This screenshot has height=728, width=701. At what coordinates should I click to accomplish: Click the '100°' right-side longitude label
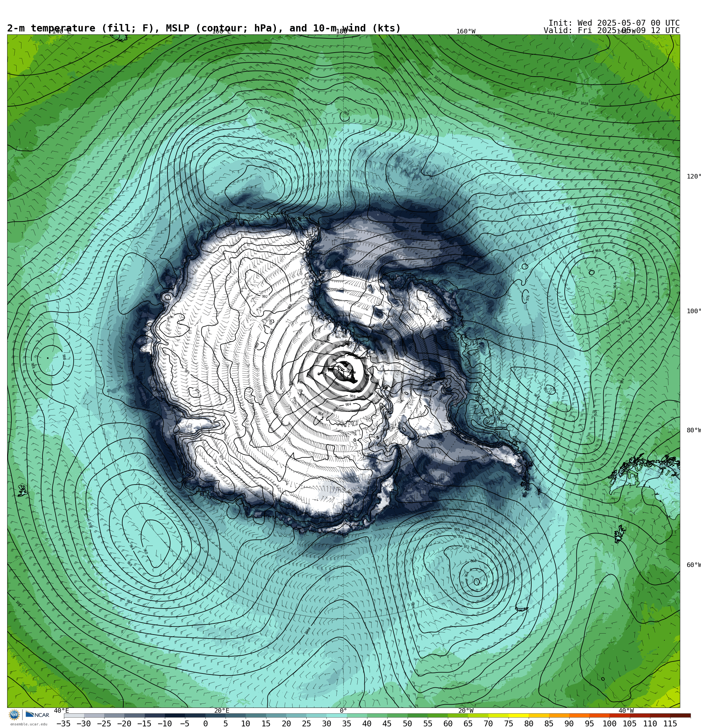tap(694, 311)
